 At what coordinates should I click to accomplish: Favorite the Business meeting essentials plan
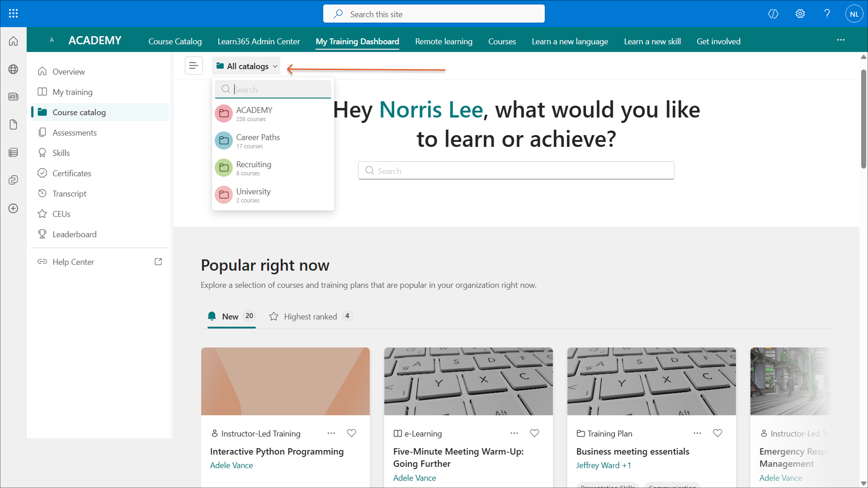pos(717,433)
